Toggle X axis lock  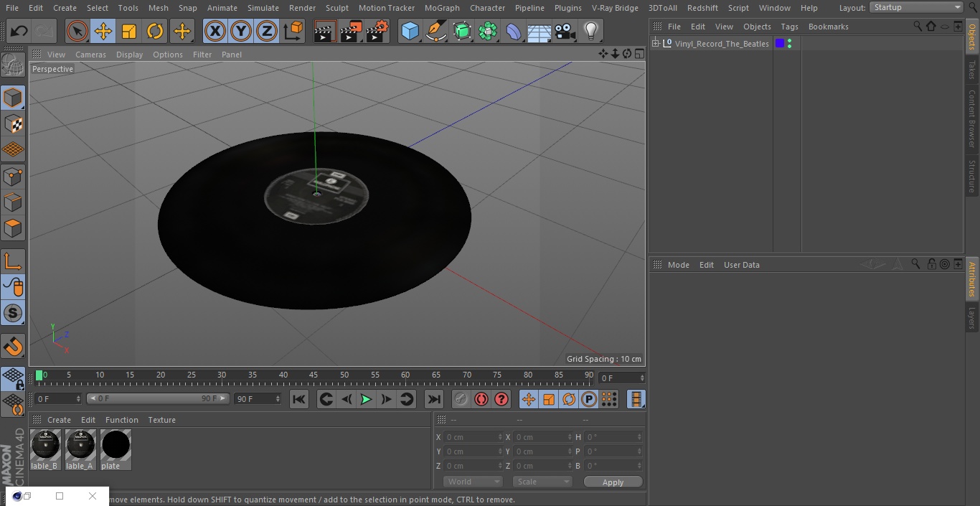[215, 32]
